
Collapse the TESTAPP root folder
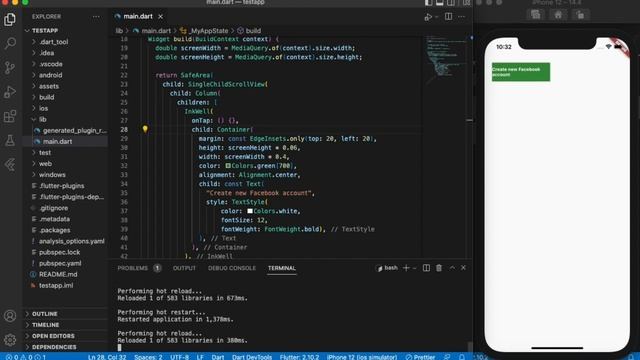coord(45,31)
